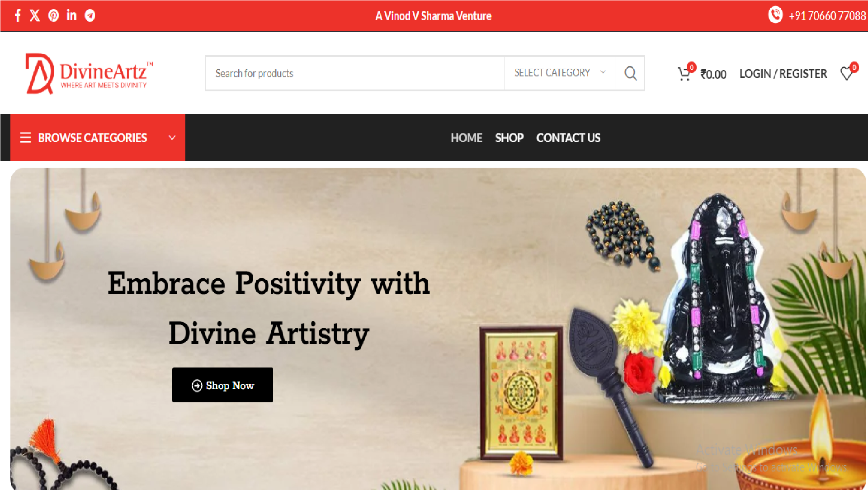Click the phone call icon

[x=775, y=15]
